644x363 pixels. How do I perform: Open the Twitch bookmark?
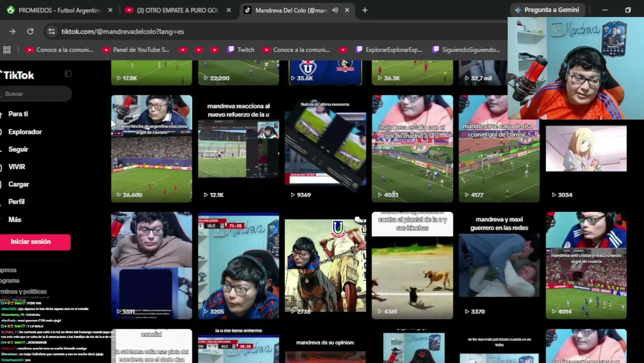point(241,50)
